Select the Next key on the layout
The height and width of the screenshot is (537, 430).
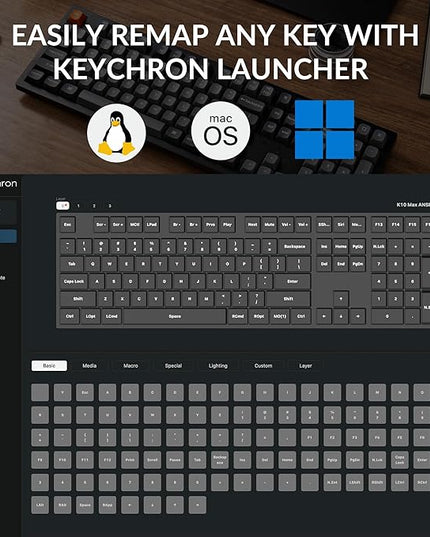252,225
